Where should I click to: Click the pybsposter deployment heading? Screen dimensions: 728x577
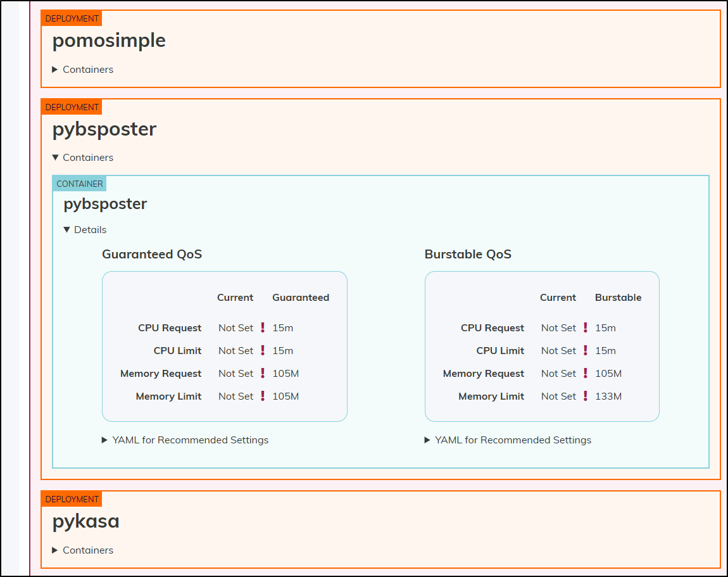tap(104, 129)
